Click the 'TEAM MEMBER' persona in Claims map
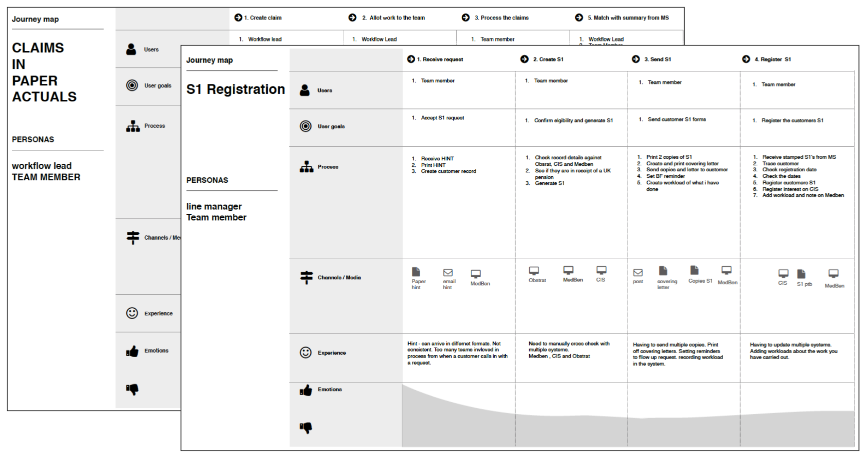 coord(46,177)
